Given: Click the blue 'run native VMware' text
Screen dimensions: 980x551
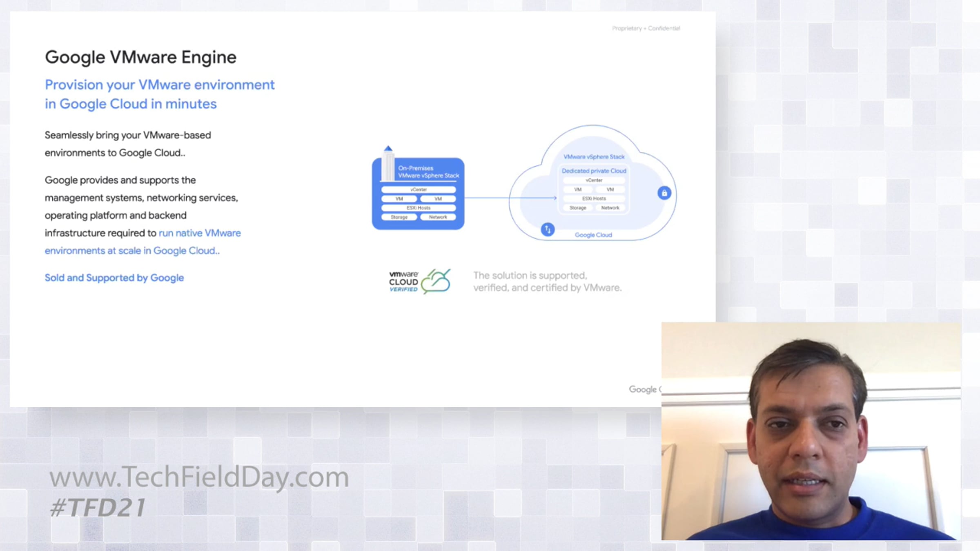Looking at the screenshot, I should click(x=200, y=233).
